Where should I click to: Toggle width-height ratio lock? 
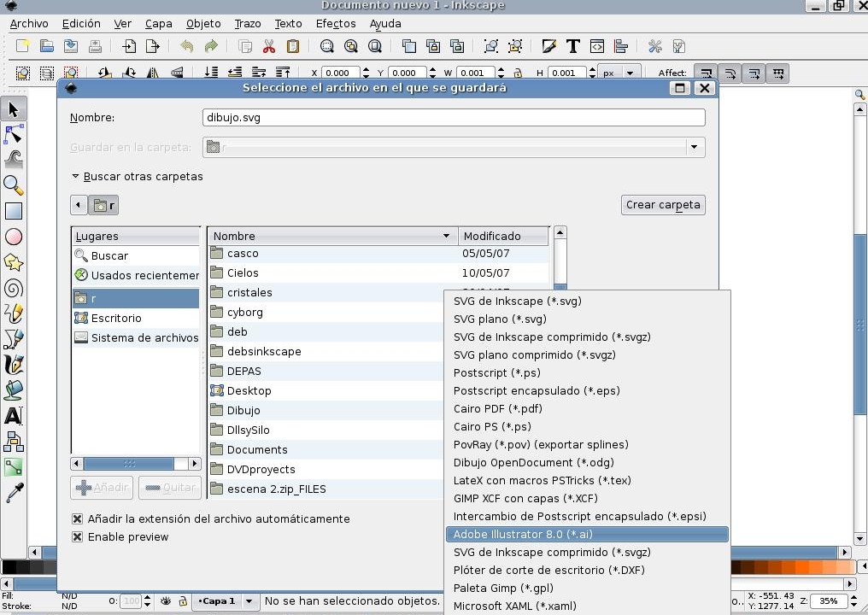(x=518, y=73)
